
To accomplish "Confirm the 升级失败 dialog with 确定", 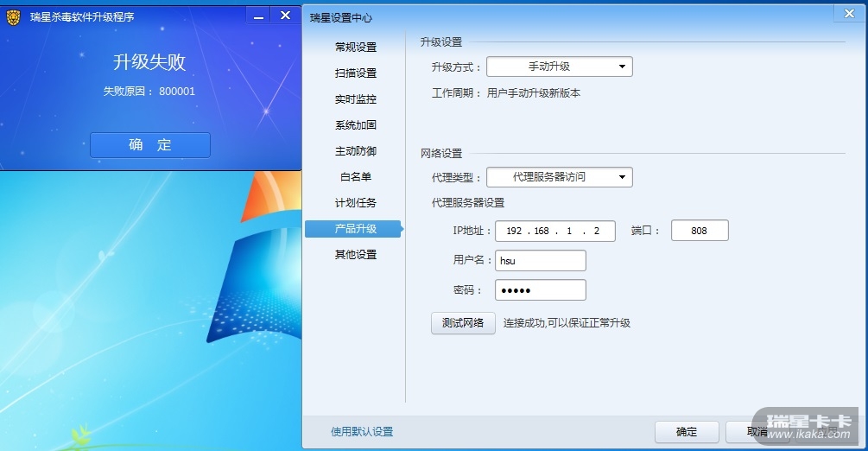I will pyautogui.click(x=150, y=145).
